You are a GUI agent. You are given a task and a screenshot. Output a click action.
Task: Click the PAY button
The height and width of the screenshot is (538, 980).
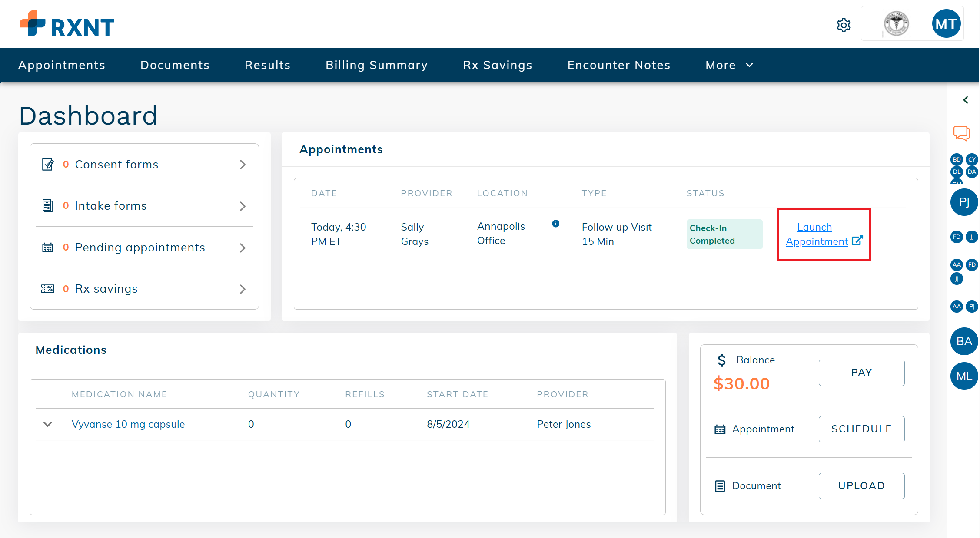(x=861, y=373)
